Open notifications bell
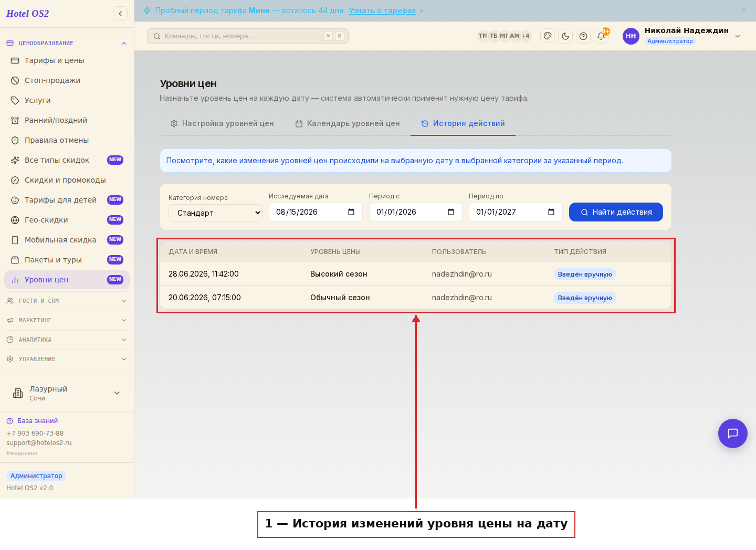This screenshot has height=550, width=756. [x=601, y=36]
